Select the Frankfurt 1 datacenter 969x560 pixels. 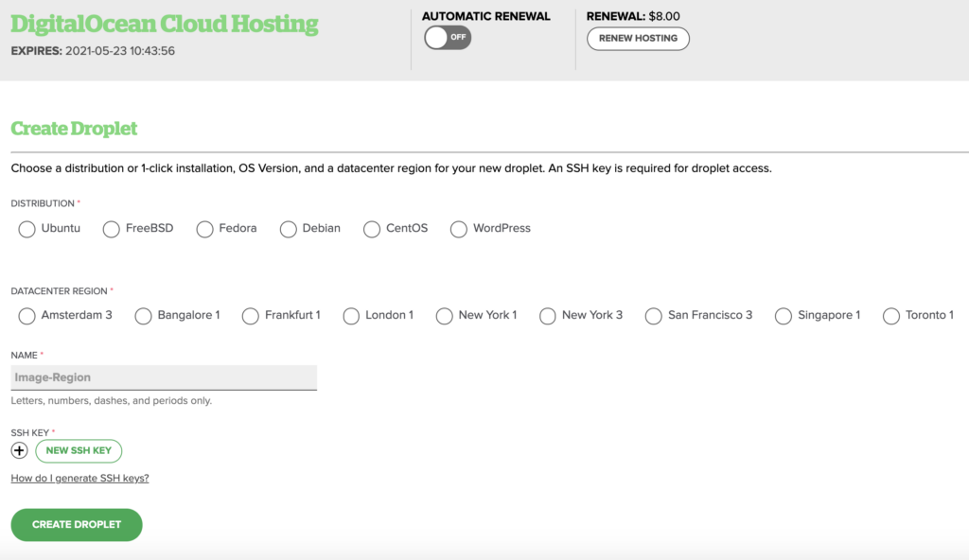coord(250,316)
